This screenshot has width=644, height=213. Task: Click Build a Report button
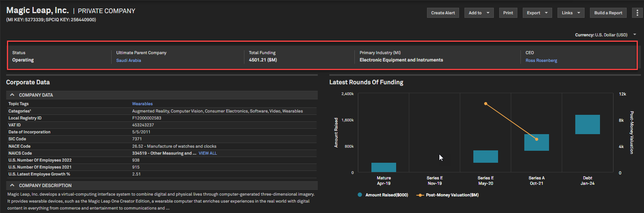click(608, 13)
